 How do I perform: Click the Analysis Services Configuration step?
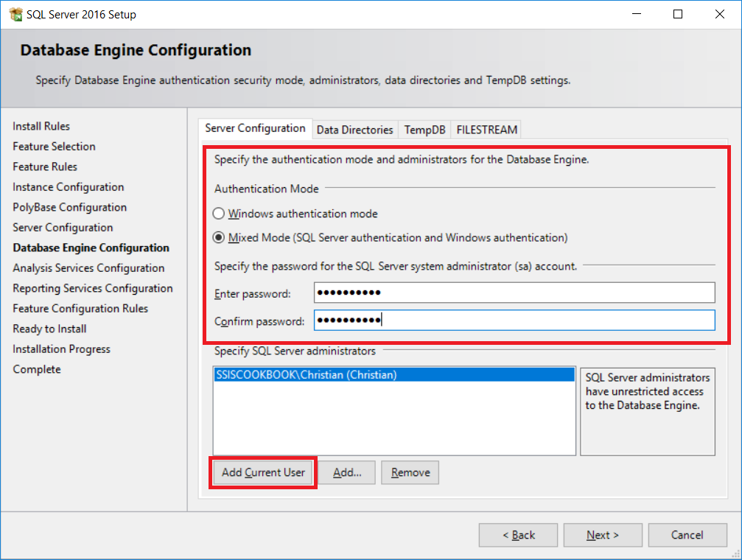click(x=88, y=268)
